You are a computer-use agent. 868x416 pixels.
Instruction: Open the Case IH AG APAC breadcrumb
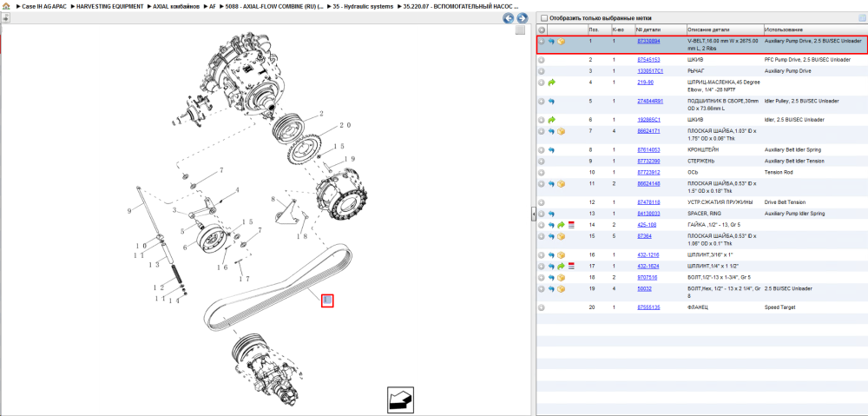tap(43, 6)
